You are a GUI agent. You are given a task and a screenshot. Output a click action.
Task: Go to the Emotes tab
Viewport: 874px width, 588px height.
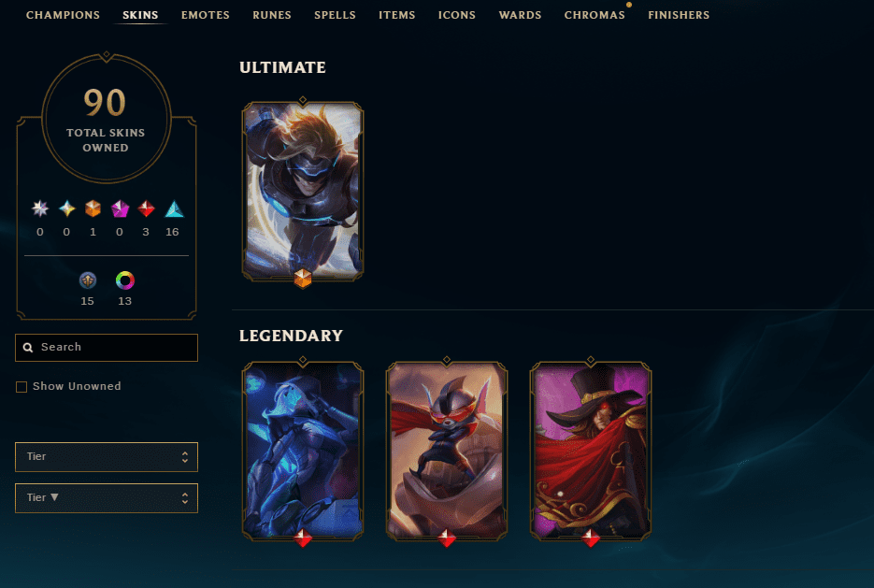205,15
